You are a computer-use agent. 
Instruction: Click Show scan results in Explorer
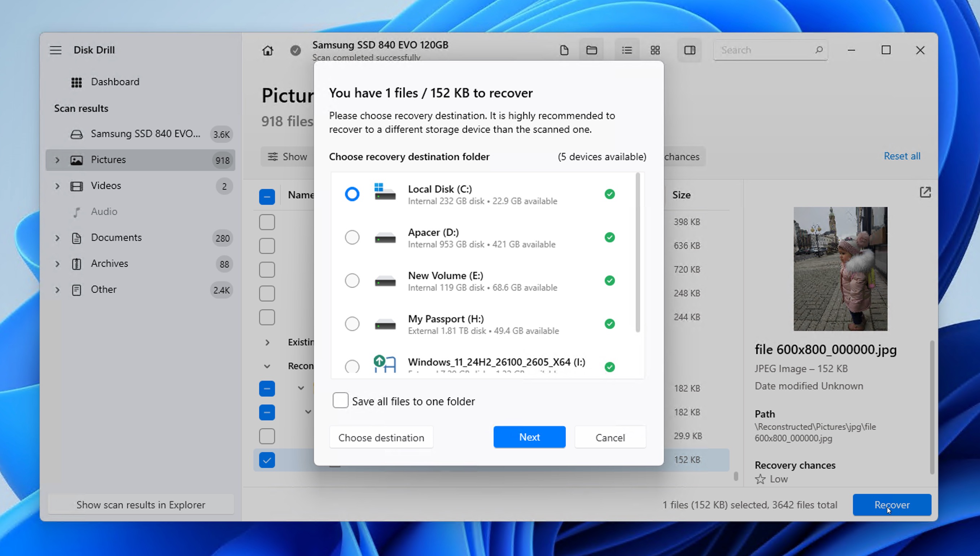pos(141,504)
